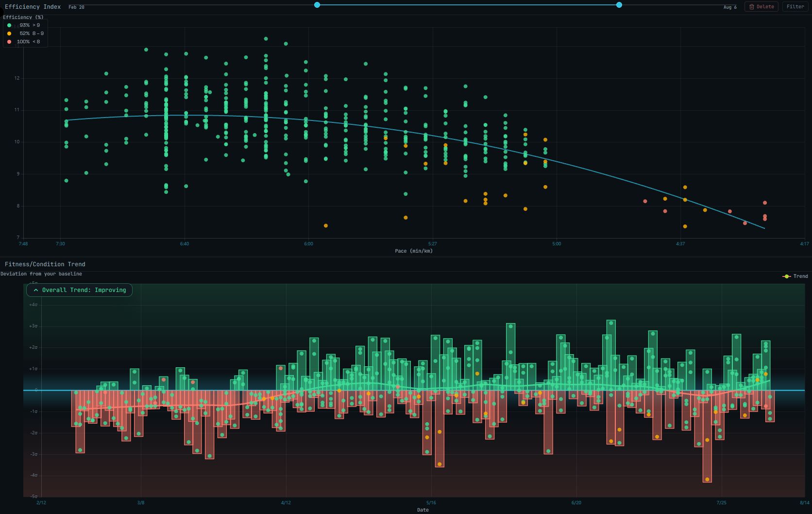Click the right handle of the date range slider

(619, 5)
